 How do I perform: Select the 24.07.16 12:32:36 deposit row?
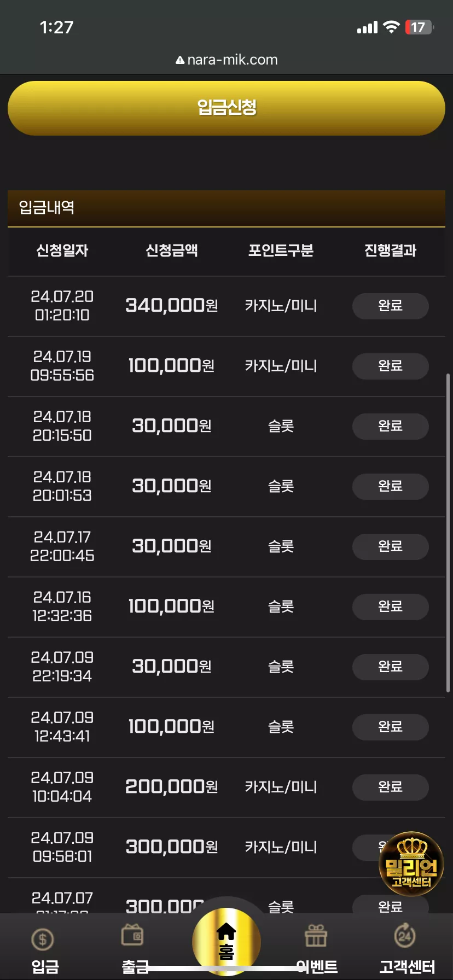(x=226, y=607)
